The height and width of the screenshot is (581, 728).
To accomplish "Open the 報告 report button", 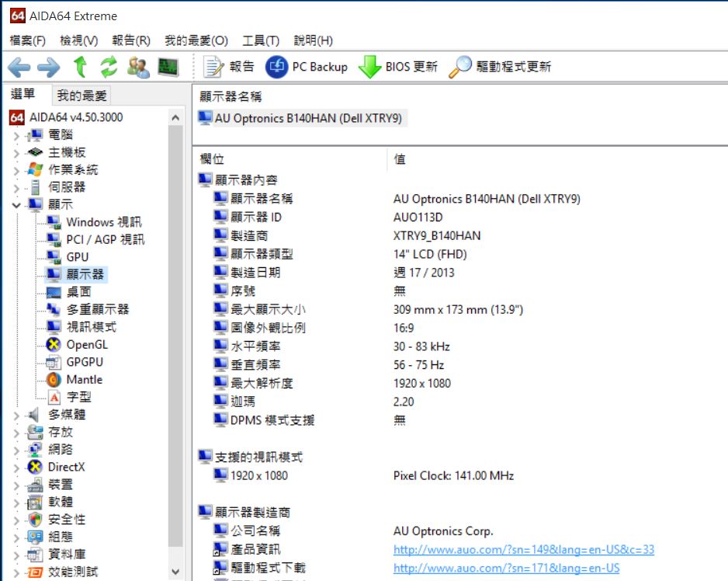I will pyautogui.click(x=229, y=67).
